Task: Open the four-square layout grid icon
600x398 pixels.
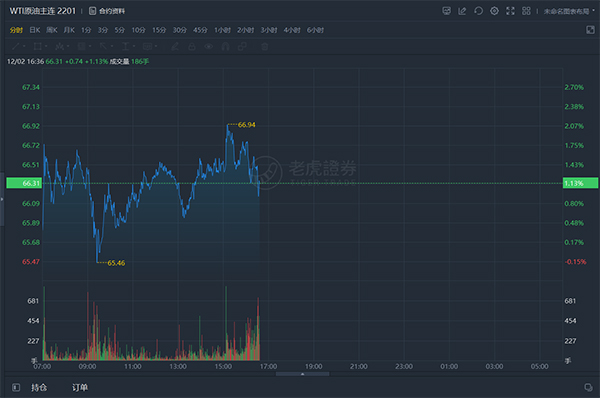Action: coord(527,11)
